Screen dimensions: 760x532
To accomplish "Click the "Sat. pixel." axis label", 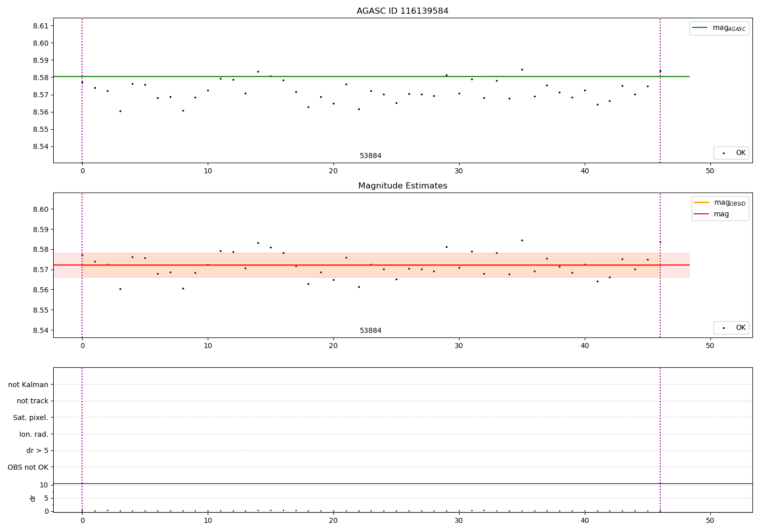I will pyautogui.click(x=31, y=417).
